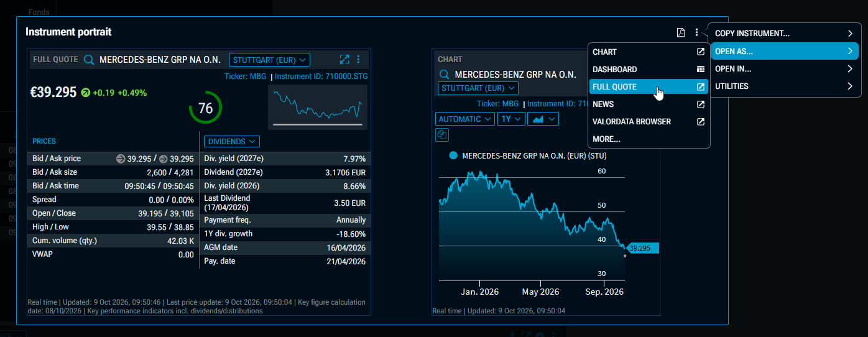The image size is (868, 337).
Task: Click the search magnifier in Full Quote panel
Action: (89, 60)
